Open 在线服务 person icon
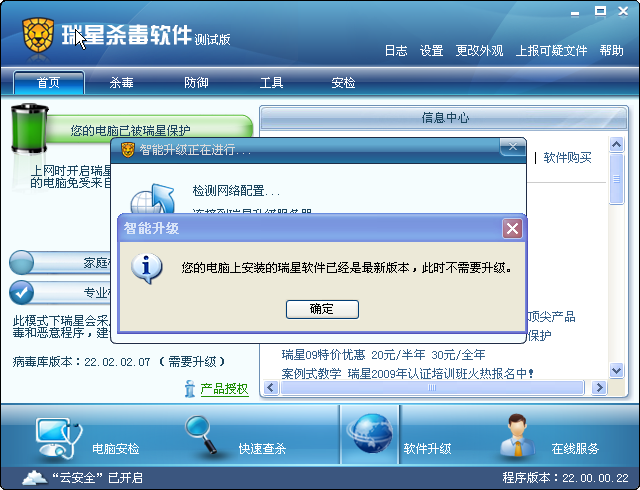Viewport: 640px width, 490px height. coord(518,435)
